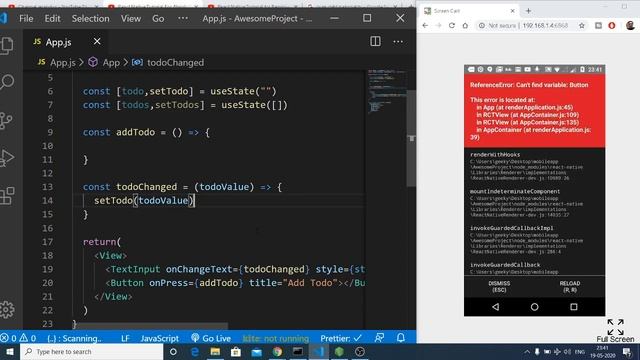
Task: Open the notifications bell in the status bar
Action: tap(401, 338)
